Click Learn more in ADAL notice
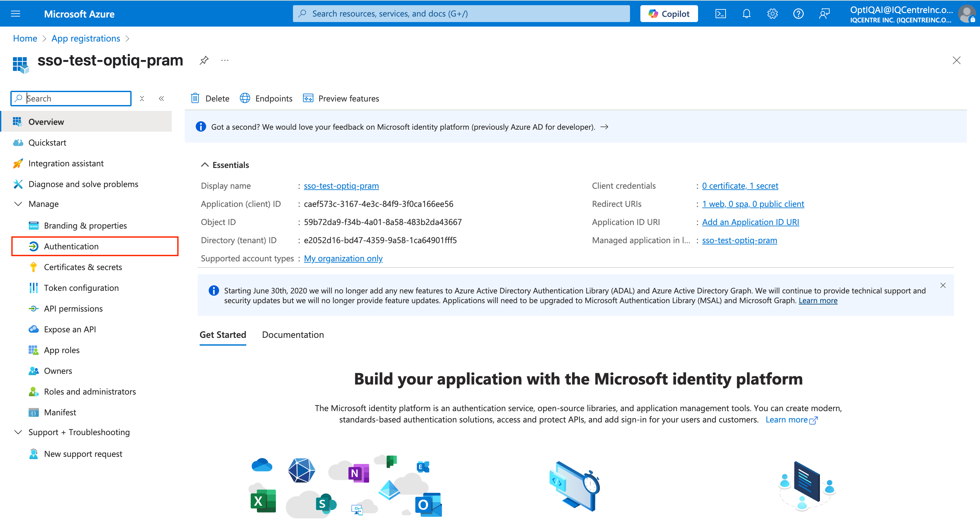Image resolution: width=980 pixels, height=522 pixels. [818, 301]
